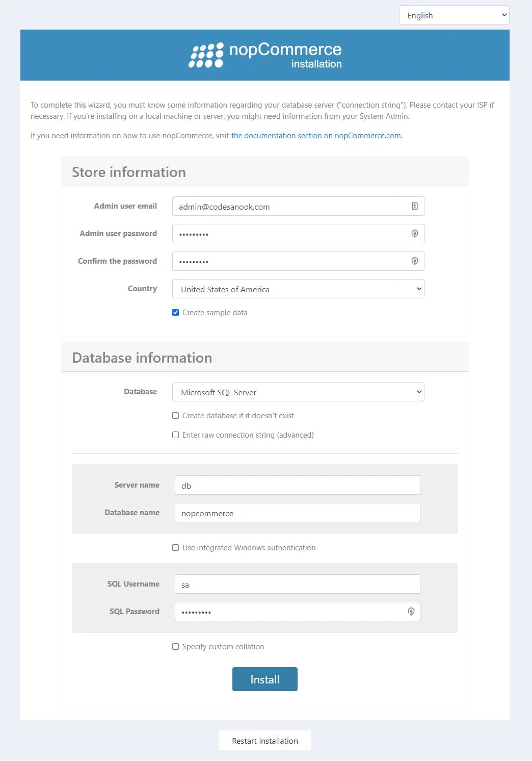This screenshot has width=532, height=761.
Task: Click the Database name field with nopcommerce
Action: coord(298,513)
